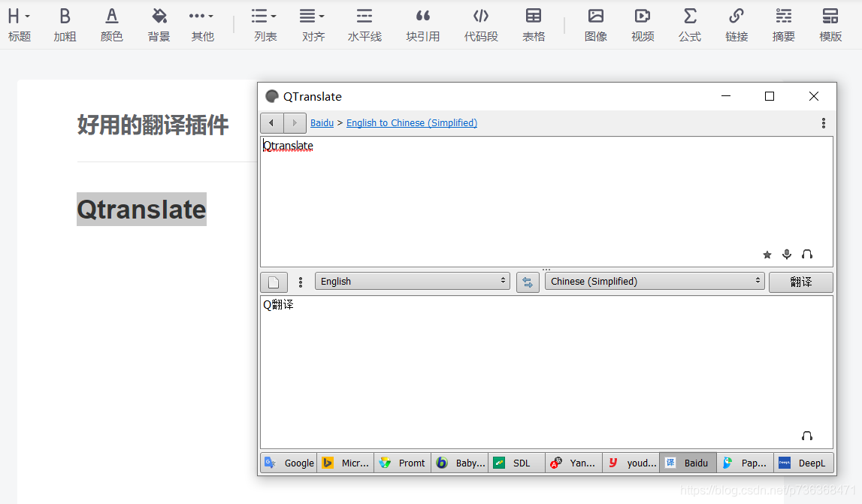Insert a code block using 代码段
Viewport: 862px width, 504px height.
[x=481, y=23]
